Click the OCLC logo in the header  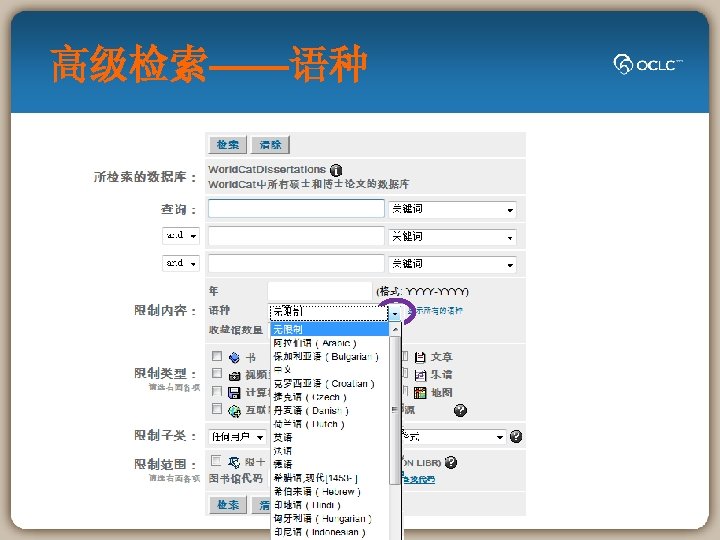pos(648,64)
